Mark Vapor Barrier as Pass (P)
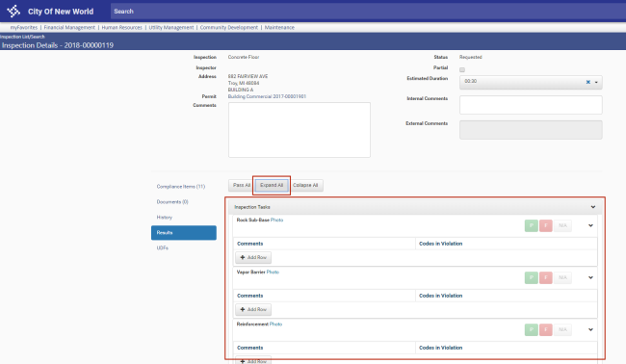The width and height of the screenshot is (626, 364). pyautogui.click(x=532, y=277)
